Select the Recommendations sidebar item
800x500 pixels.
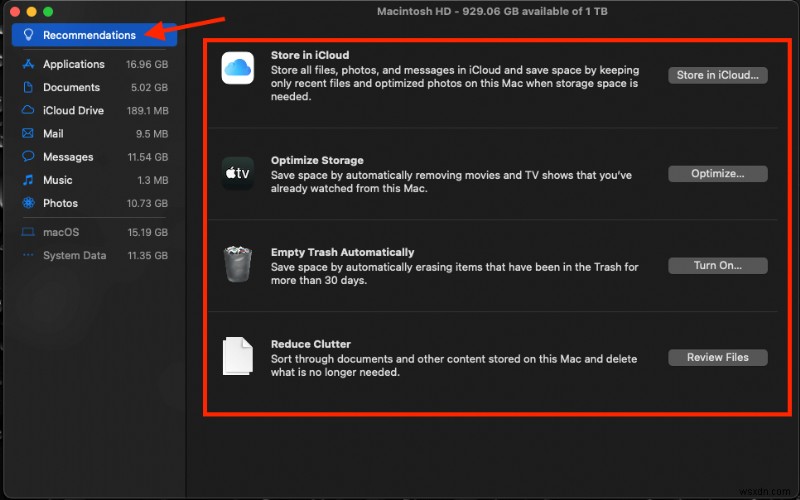(x=95, y=35)
